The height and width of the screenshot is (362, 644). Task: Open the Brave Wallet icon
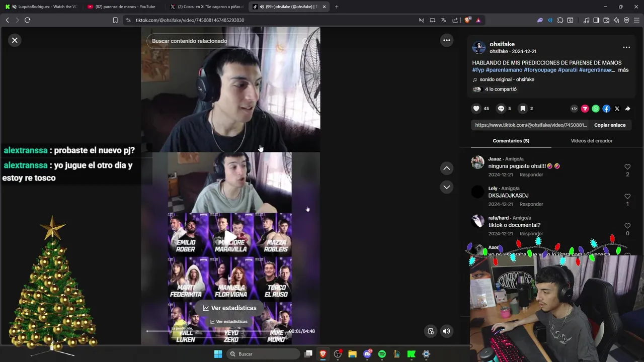(606, 20)
